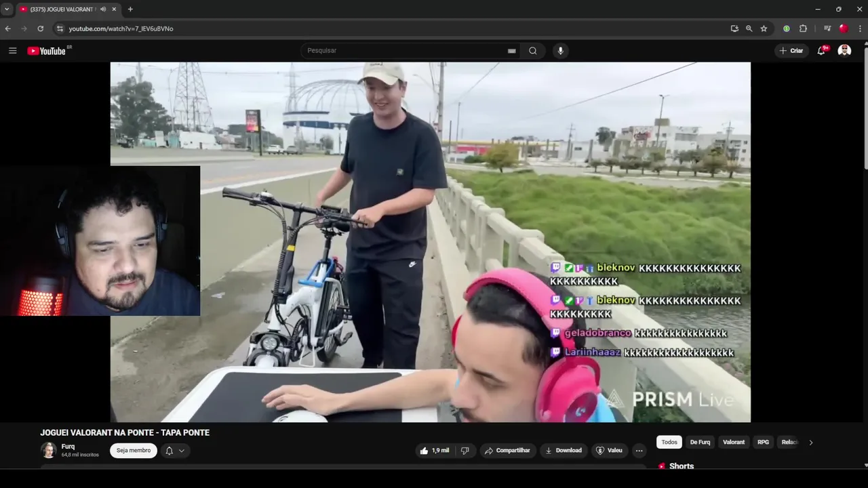868x488 pixels.
Task: Open the YouTube guide hamburger menu
Action: (x=12, y=51)
